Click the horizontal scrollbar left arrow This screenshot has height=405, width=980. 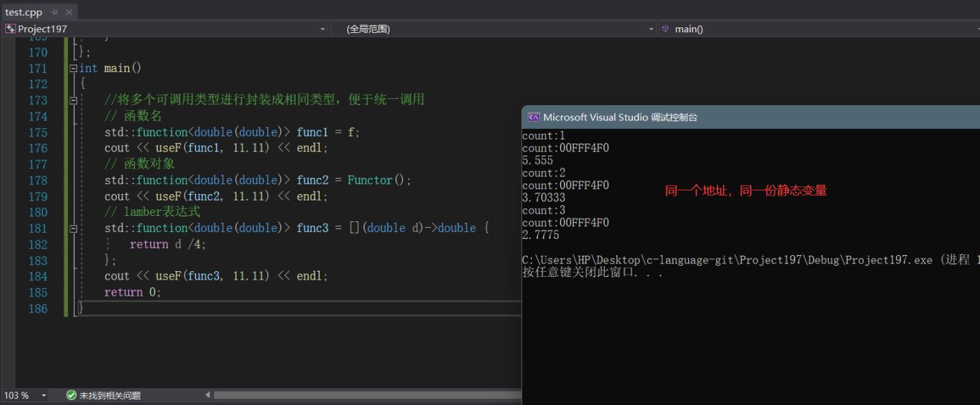207,396
